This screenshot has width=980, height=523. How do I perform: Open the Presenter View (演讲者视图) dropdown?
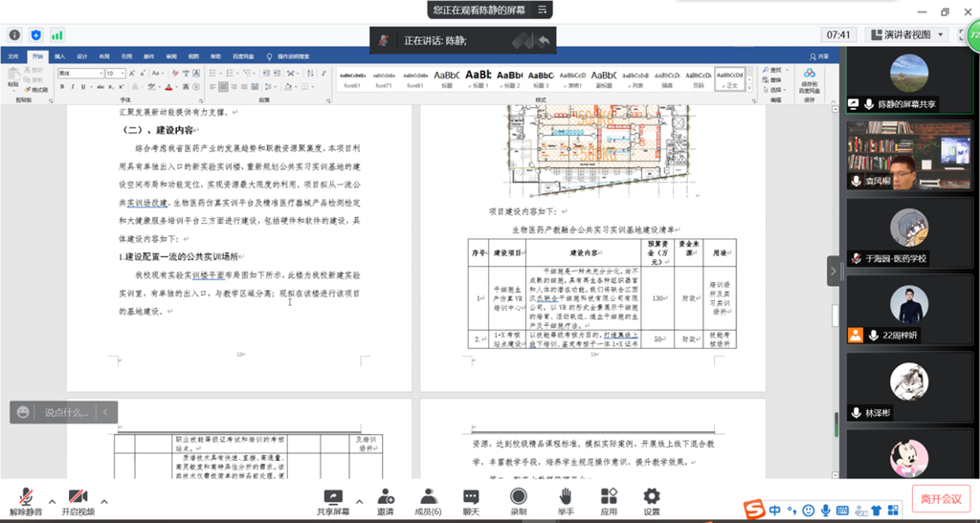tap(909, 35)
